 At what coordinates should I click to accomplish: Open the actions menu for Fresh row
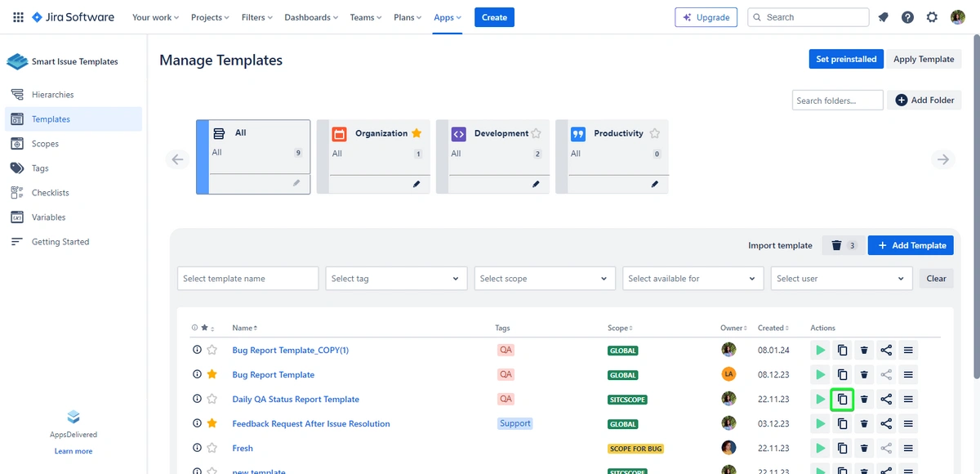pyautogui.click(x=908, y=448)
